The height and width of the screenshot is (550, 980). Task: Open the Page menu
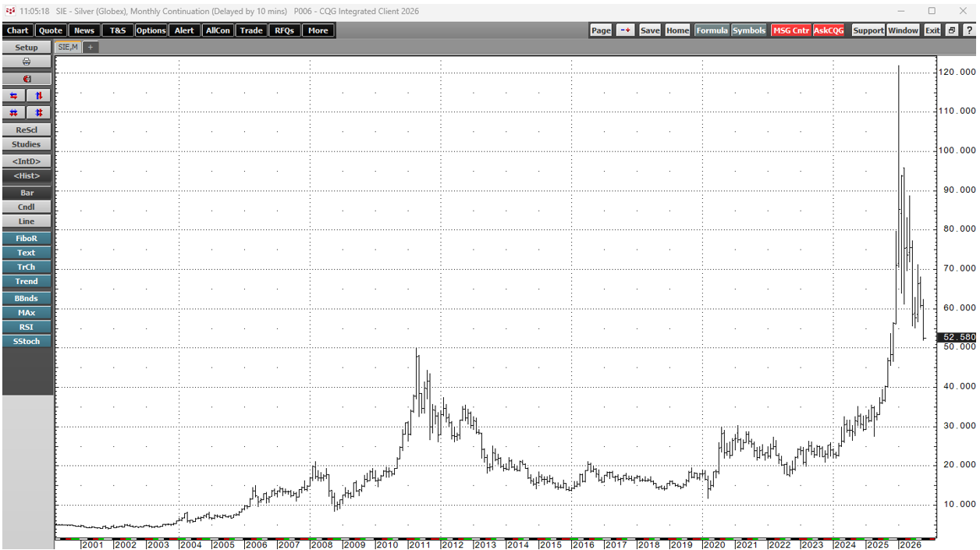pos(601,30)
